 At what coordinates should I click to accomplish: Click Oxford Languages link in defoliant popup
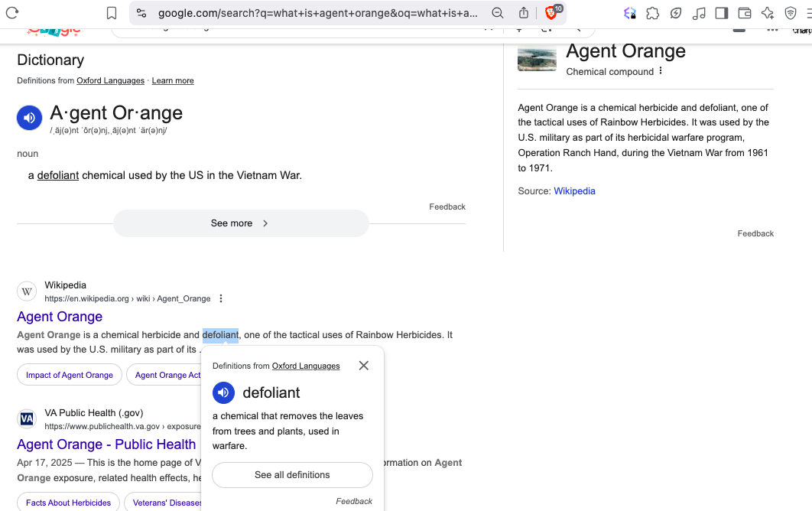[x=306, y=366]
